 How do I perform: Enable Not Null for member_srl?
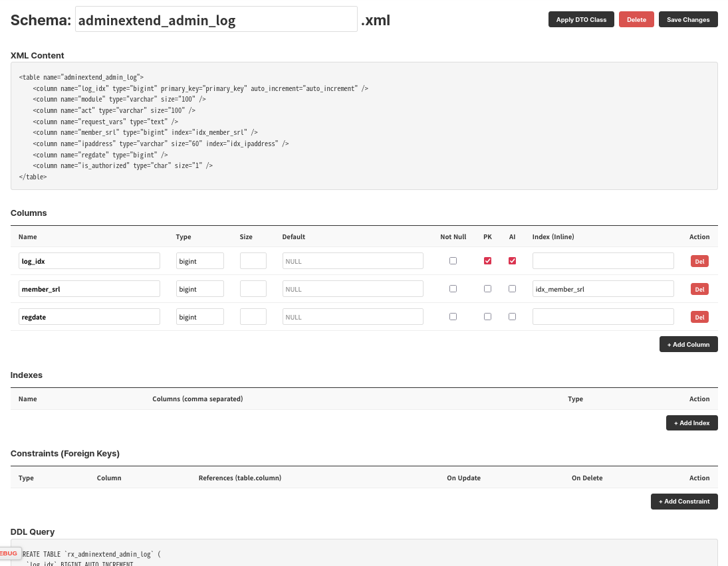click(x=453, y=289)
